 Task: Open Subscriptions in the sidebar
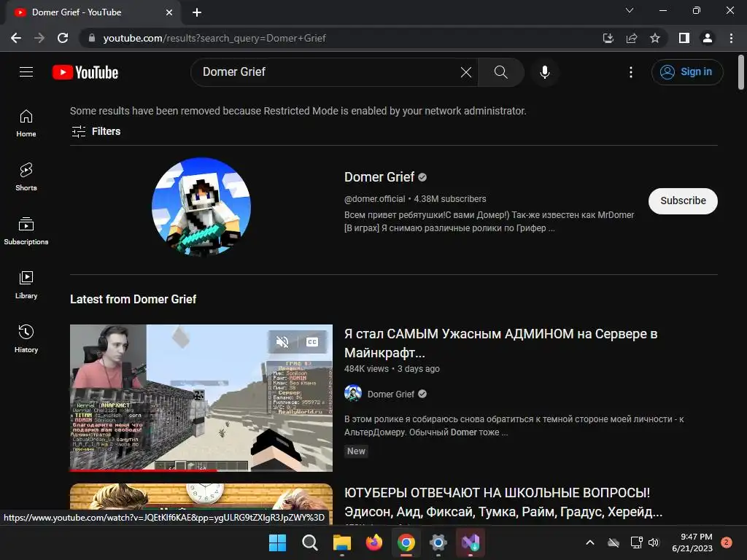pyautogui.click(x=26, y=230)
